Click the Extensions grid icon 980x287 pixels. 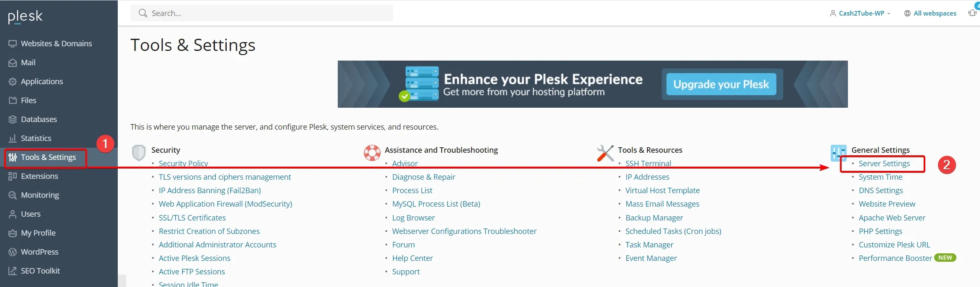click(x=13, y=176)
